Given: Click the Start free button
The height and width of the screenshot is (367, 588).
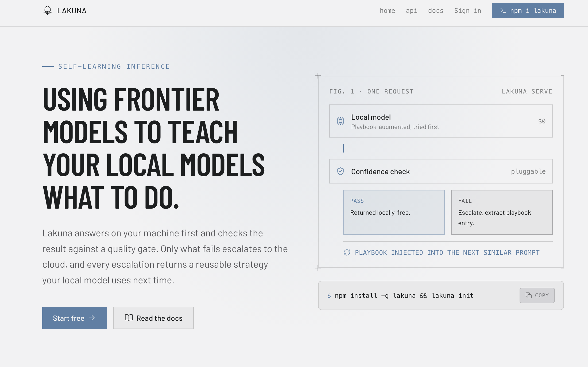Looking at the screenshot, I should 75,318.
